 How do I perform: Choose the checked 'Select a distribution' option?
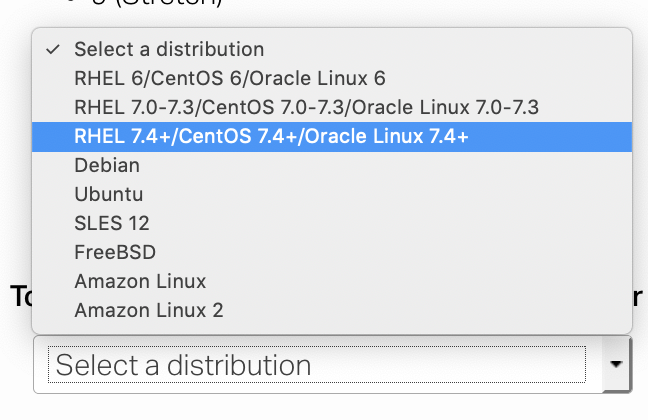click(332, 49)
